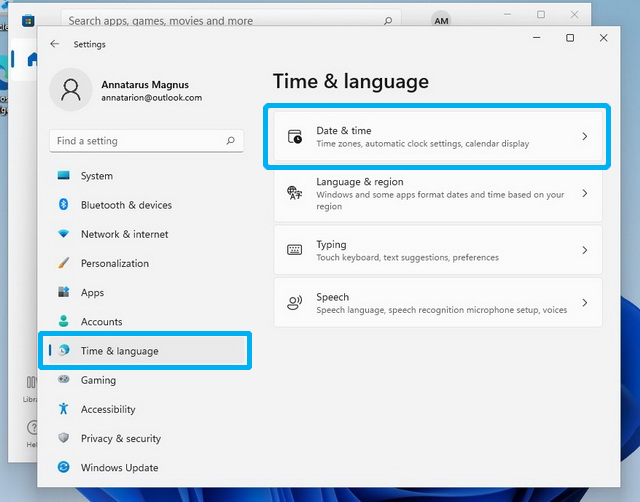Open the user profile avatar icon
This screenshot has height=502, width=640.
(x=71, y=90)
